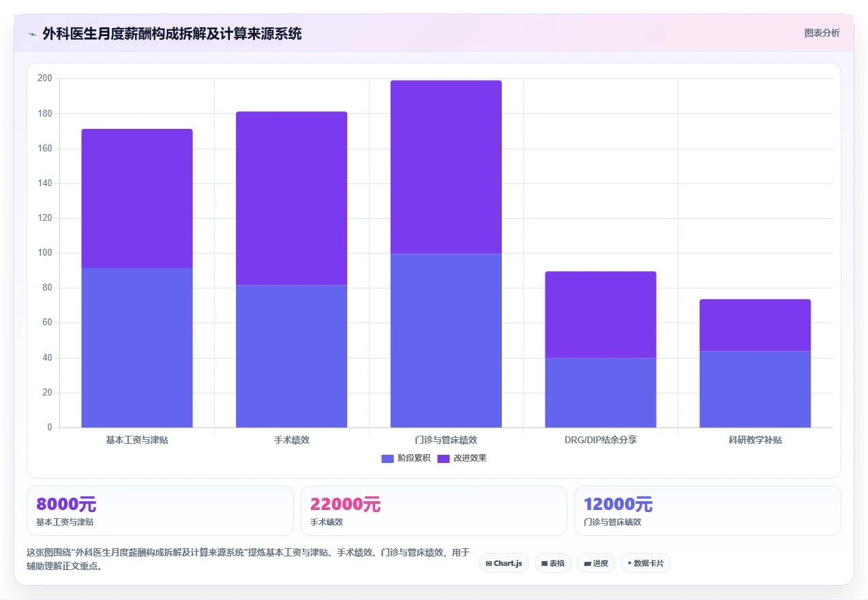The width and height of the screenshot is (868, 600).
Task: Click the 8000元 data card value
Action: 66,505
